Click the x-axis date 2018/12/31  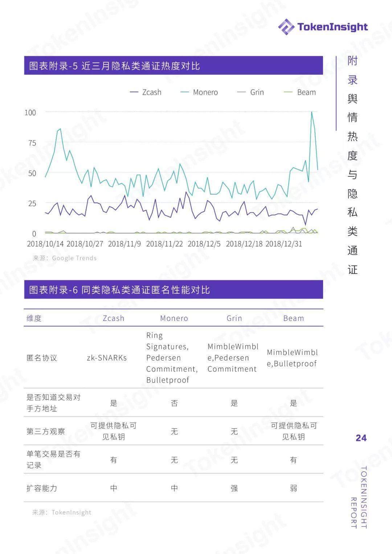pos(283,244)
